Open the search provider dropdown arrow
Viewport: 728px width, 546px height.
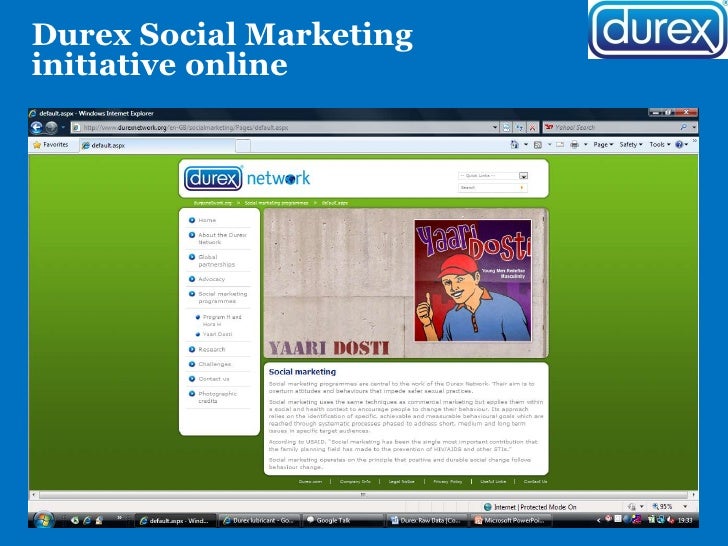pyautogui.click(x=694, y=127)
